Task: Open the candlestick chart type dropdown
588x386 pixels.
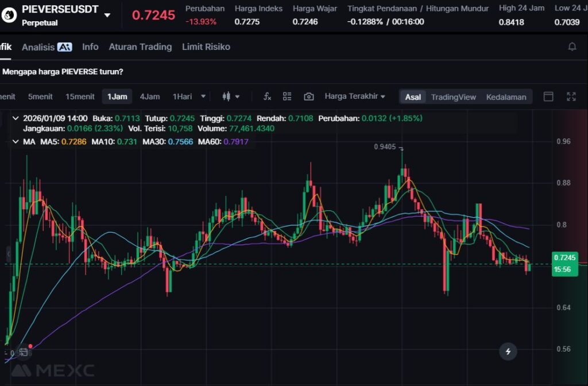Action: pos(231,96)
